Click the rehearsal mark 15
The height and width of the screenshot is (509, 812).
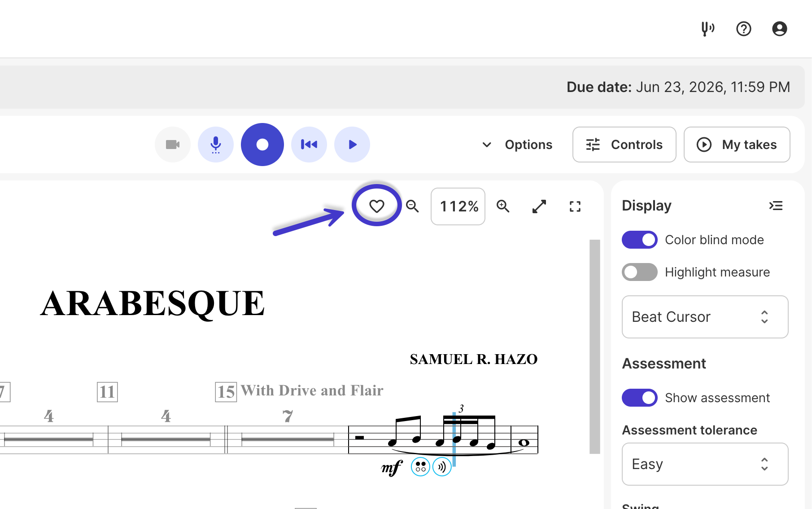[226, 392]
